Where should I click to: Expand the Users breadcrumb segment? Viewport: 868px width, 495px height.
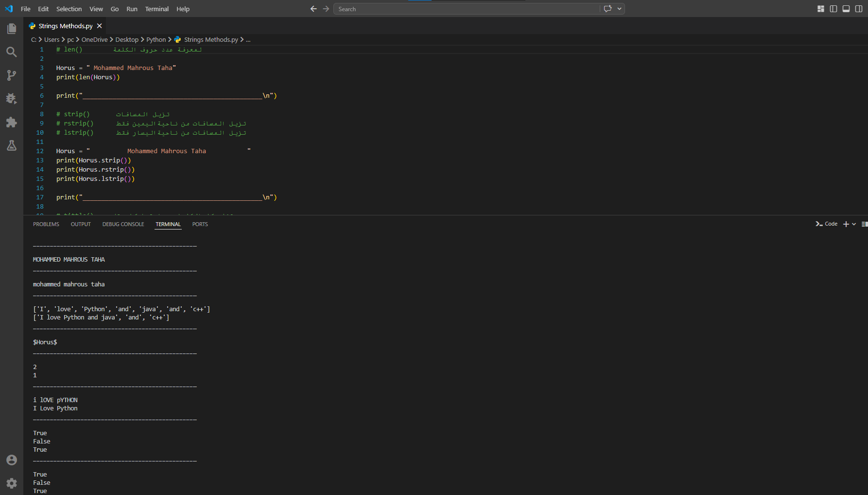coord(52,39)
